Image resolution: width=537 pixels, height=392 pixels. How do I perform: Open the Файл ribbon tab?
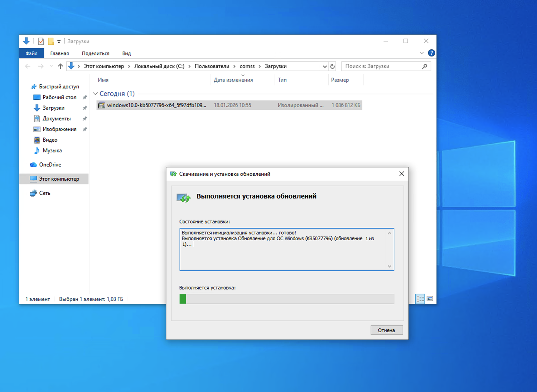(32, 53)
